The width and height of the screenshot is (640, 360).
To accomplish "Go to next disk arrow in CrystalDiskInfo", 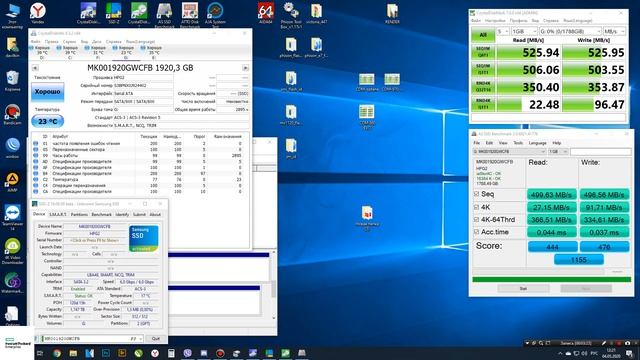I will click(x=245, y=68).
